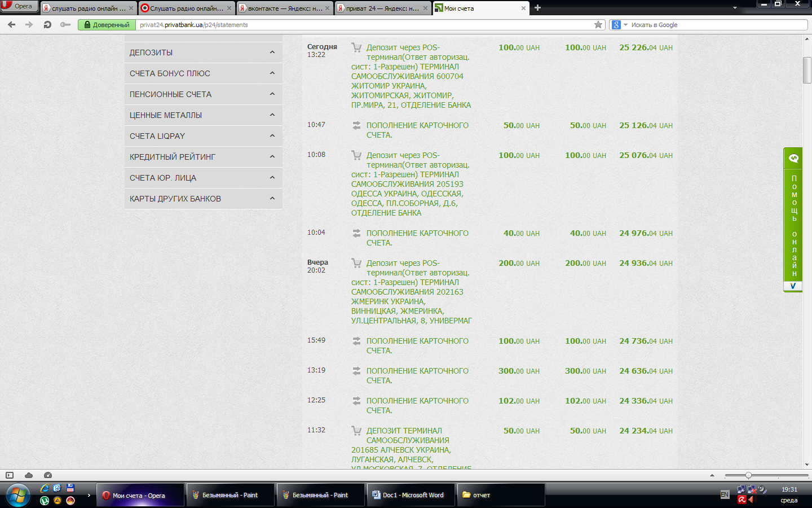
Task: Open the online help chat bubble icon
Action: point(793,158)
